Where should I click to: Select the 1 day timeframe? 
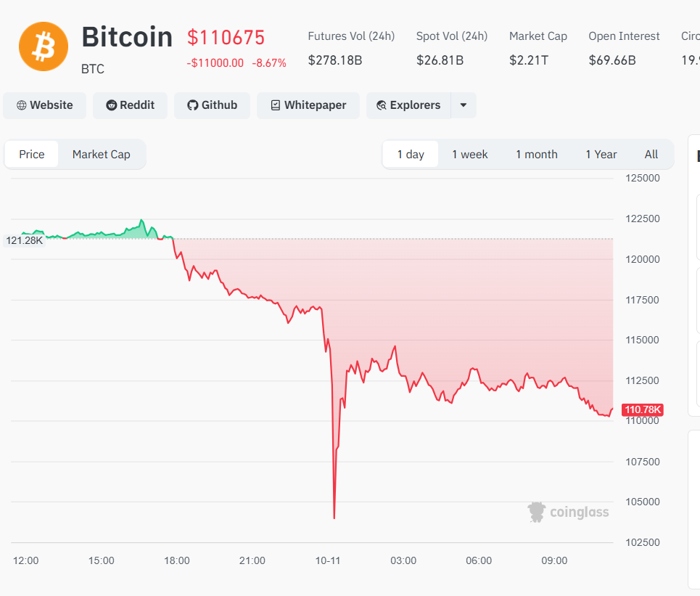point(411,154)
